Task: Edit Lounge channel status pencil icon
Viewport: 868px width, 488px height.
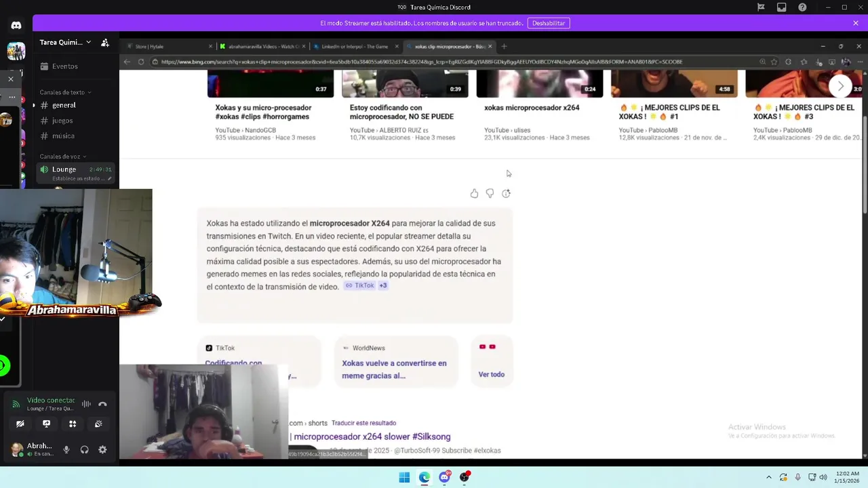Action: pos(110,179)
